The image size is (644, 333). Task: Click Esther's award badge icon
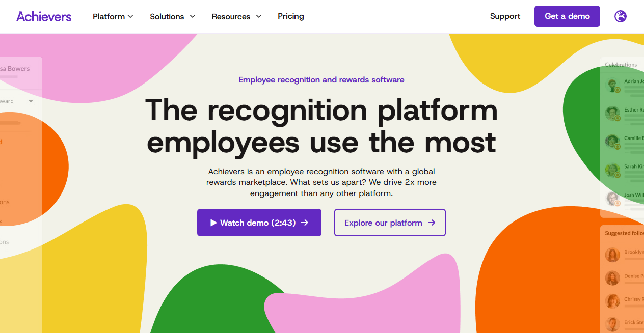(616, 118)
